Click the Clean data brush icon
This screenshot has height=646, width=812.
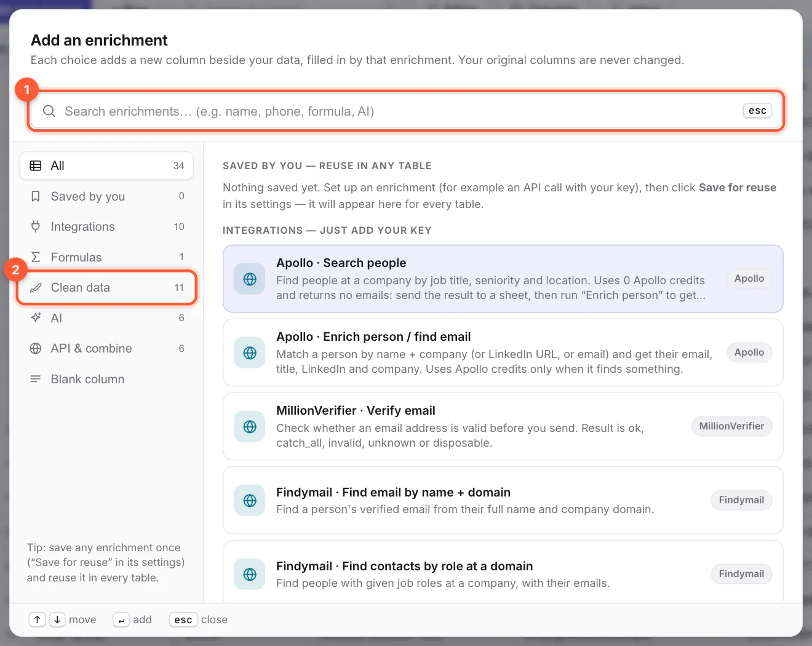click(x=36, y=287)
